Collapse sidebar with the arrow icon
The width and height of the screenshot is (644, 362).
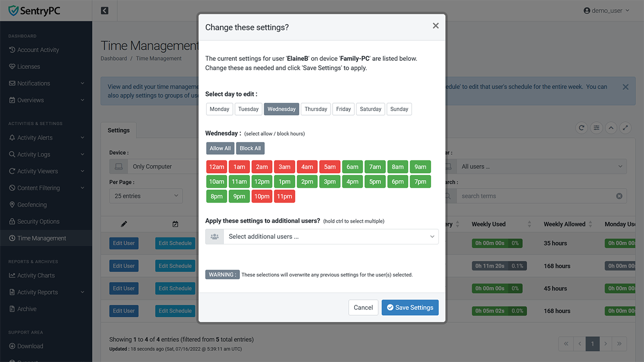(x=105, y=11)
